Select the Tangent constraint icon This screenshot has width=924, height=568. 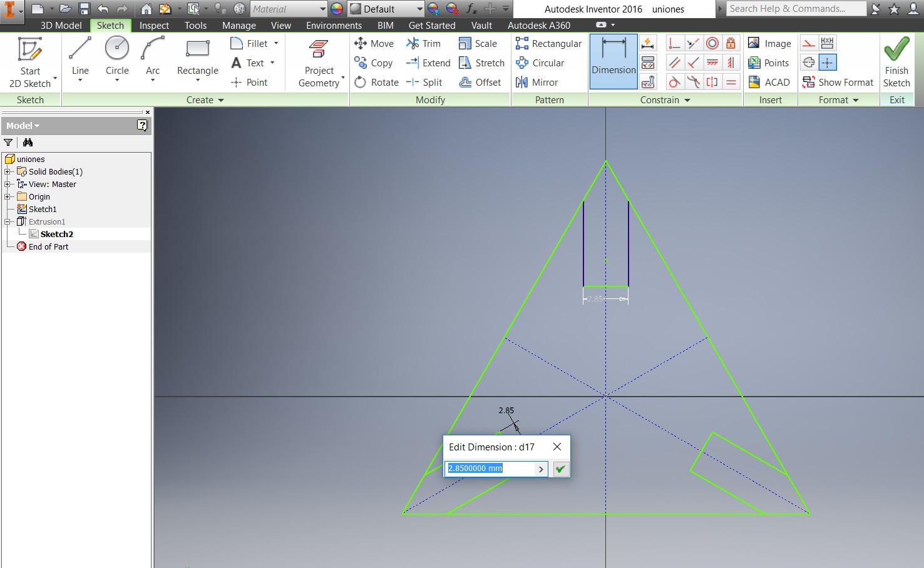tap(674, 82)
